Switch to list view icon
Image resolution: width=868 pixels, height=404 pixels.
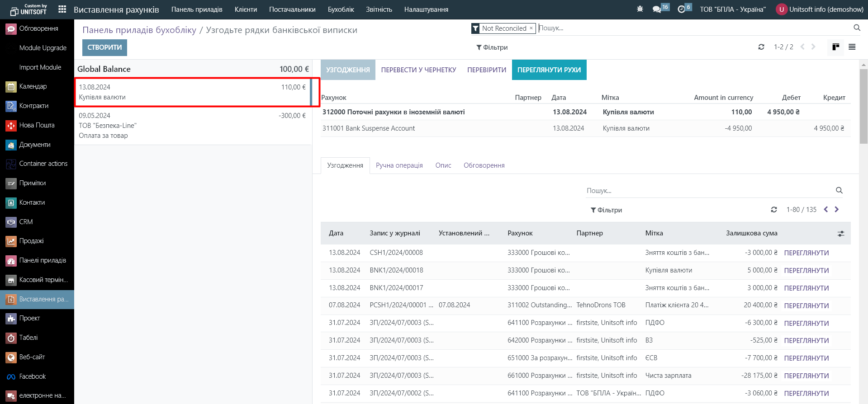[852, 47]
